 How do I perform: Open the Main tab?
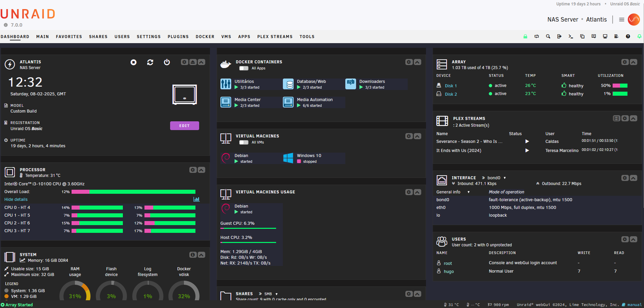tap(43, 37)
